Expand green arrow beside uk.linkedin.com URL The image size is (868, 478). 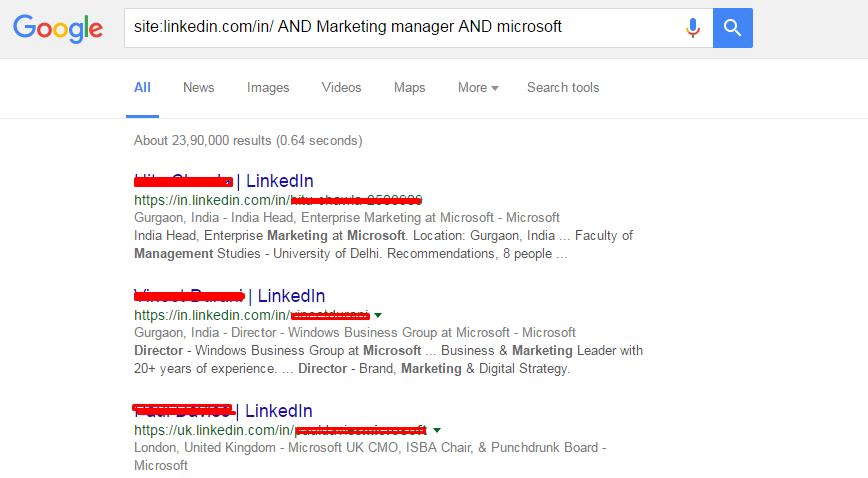437,430
